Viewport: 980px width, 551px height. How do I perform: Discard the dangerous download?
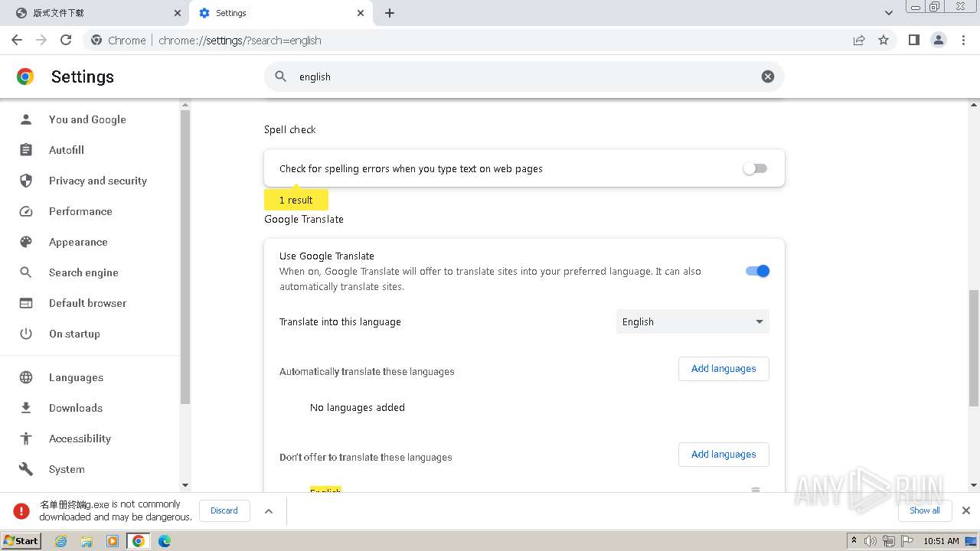(224, 510)
